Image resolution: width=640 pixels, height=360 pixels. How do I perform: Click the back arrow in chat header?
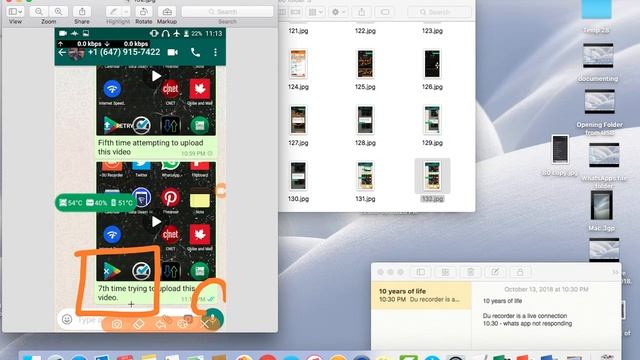[x=62, y=53]
